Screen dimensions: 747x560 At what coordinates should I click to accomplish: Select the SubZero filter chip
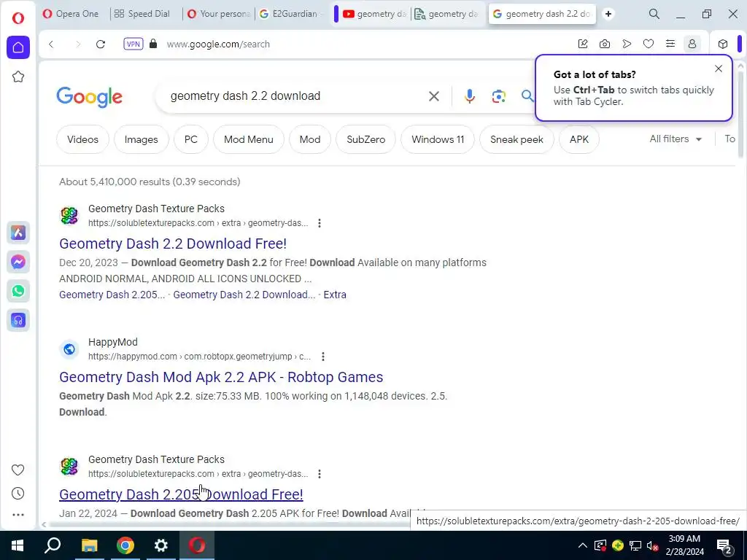click(x=366, y=139)
